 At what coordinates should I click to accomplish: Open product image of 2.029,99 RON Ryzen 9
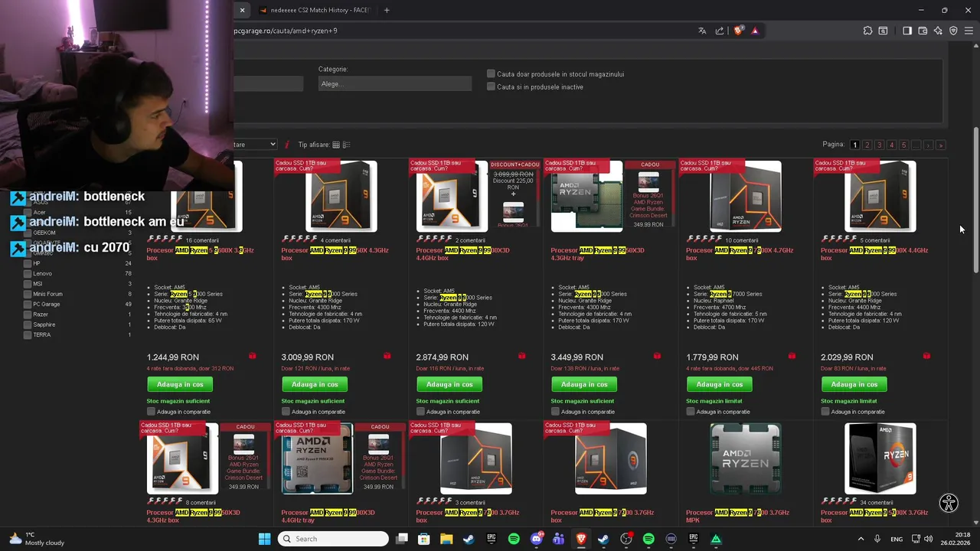coord(880,196)
